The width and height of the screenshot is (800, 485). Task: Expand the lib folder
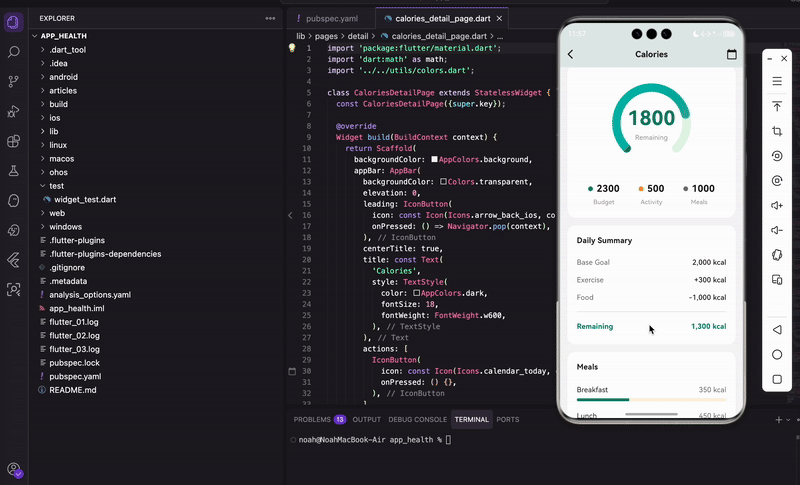coord(43,132)
